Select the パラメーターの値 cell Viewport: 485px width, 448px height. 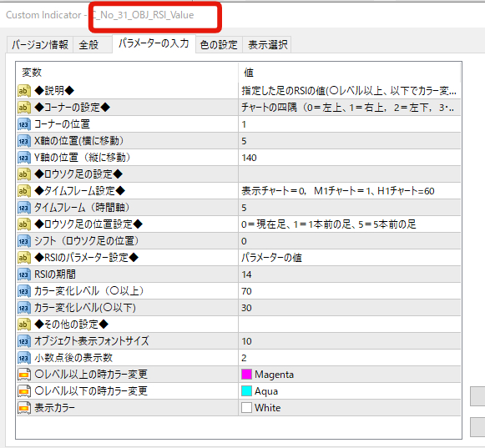(350, 258)
